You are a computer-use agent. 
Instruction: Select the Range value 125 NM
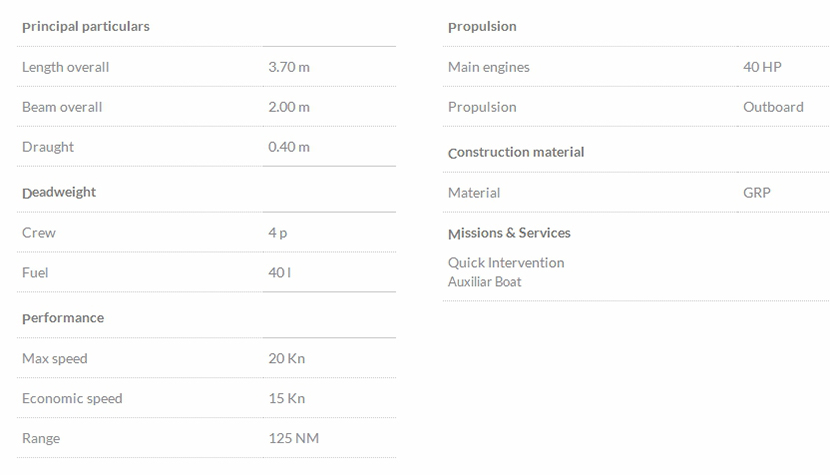tap(294, 438)
